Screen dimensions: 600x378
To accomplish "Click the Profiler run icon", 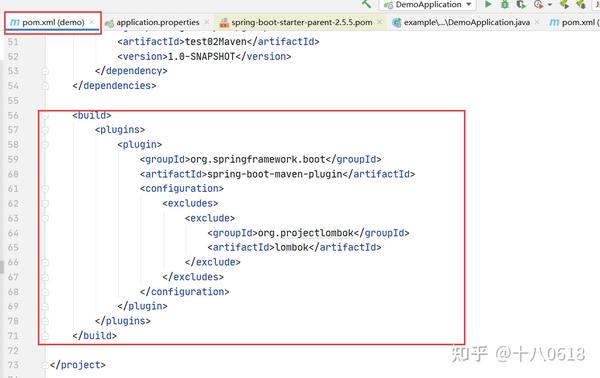I will pyautogui.click(x=538, y=4).
